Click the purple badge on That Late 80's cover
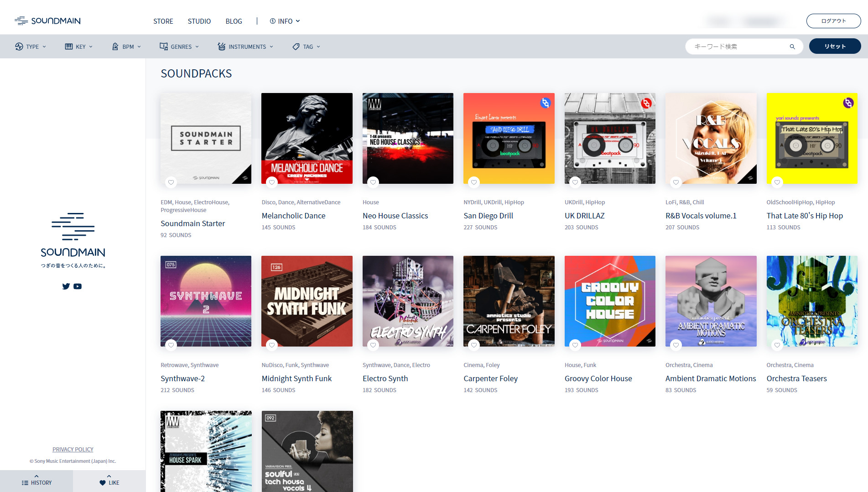The width and height of the screenshot is (868, 492). [x=848, y=103]
